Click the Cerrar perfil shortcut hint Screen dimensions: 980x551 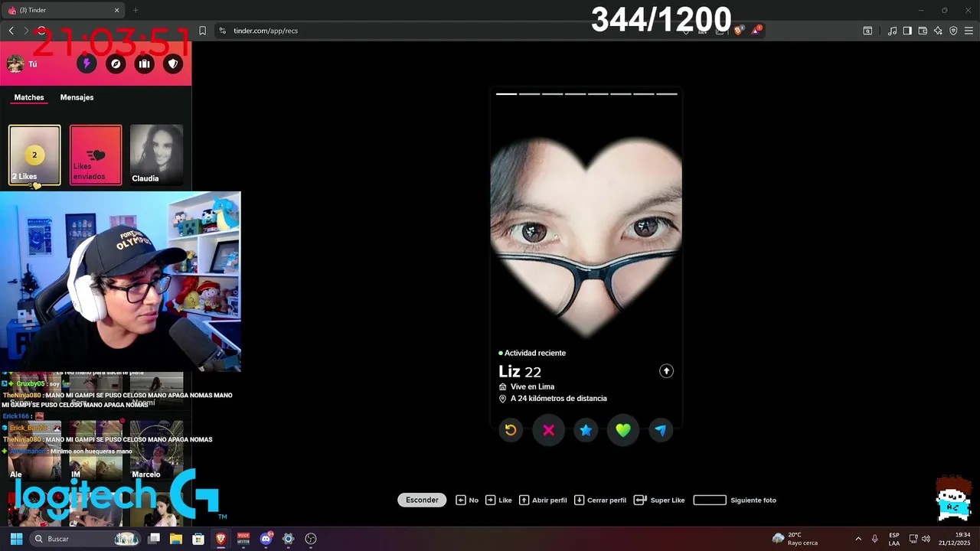coord(600,500)
